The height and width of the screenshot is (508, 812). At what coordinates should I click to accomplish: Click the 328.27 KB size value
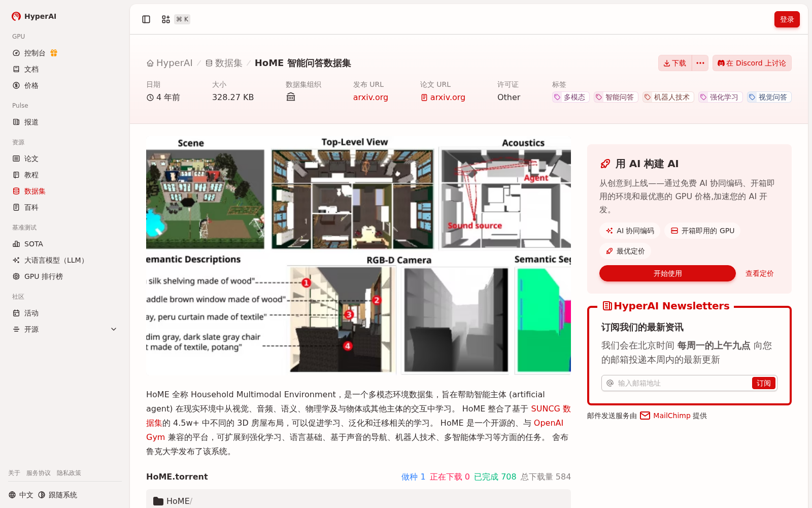(x=233, y=97)
